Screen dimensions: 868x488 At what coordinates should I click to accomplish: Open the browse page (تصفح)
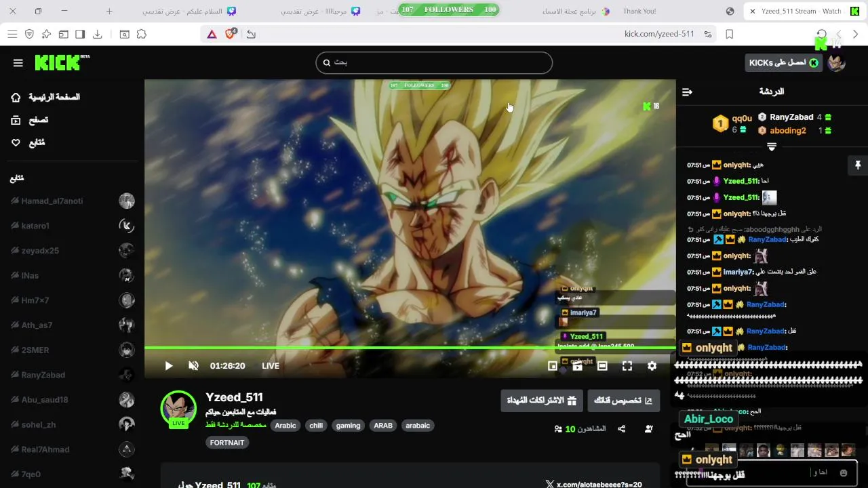(29, 120)
